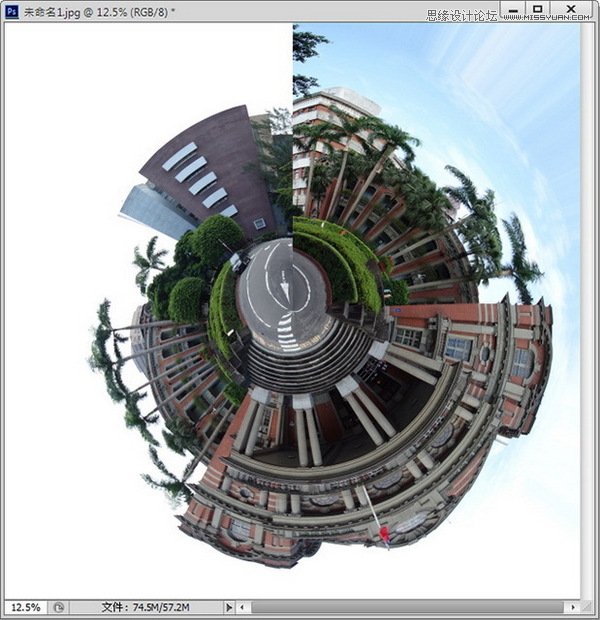Screen dimensions: 600x620
Task: Click the document title text in title bar
Action: 100,12
